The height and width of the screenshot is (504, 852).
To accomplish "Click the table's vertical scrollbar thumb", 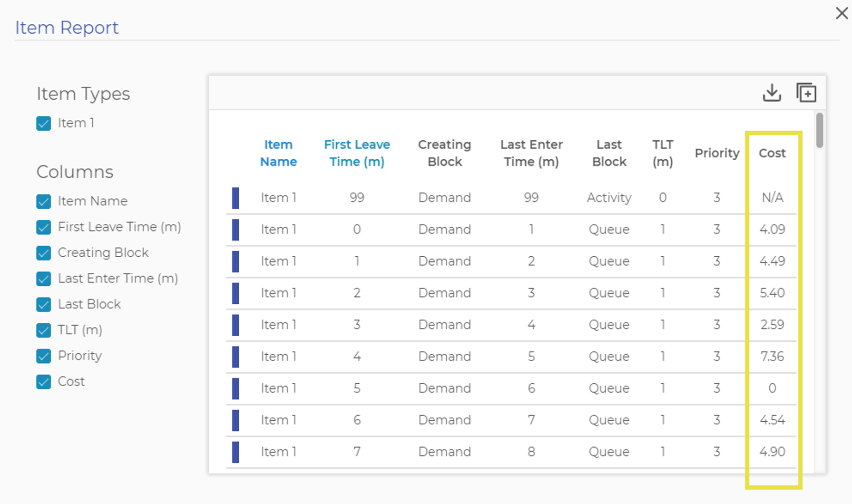I will (x=819, y=131).
